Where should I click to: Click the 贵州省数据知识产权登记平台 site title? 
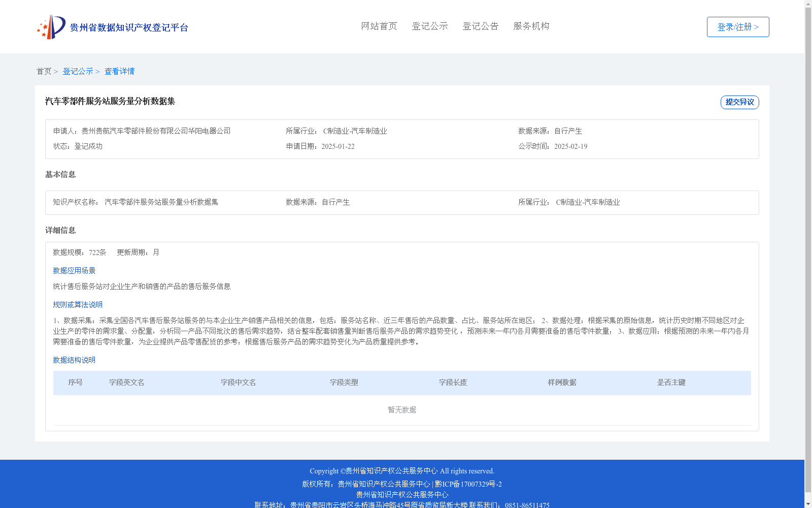pyautogui.click(x=129, y=27)
